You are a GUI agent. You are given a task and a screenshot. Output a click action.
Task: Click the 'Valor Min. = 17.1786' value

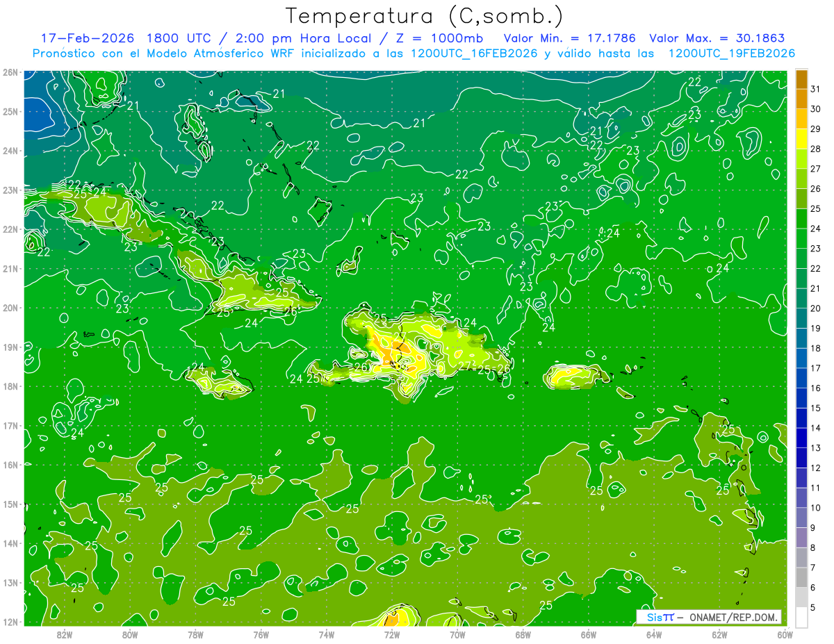pyautogui.click(x=571, y=38)
